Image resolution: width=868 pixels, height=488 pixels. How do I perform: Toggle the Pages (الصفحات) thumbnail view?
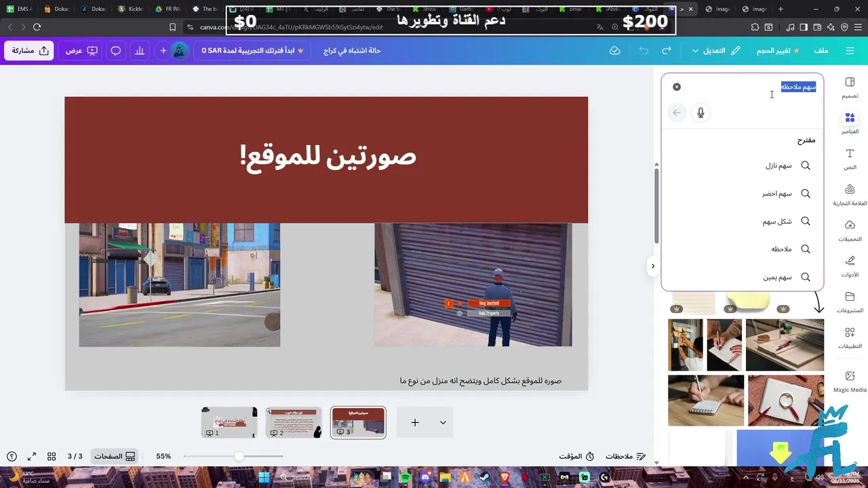[x=115, y=456]
